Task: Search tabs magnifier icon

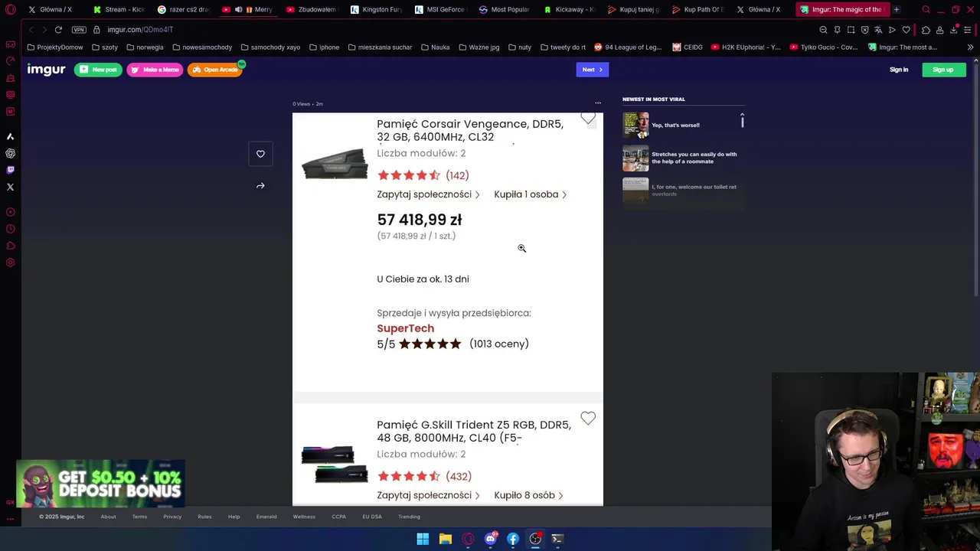Action: click(926, 9)
